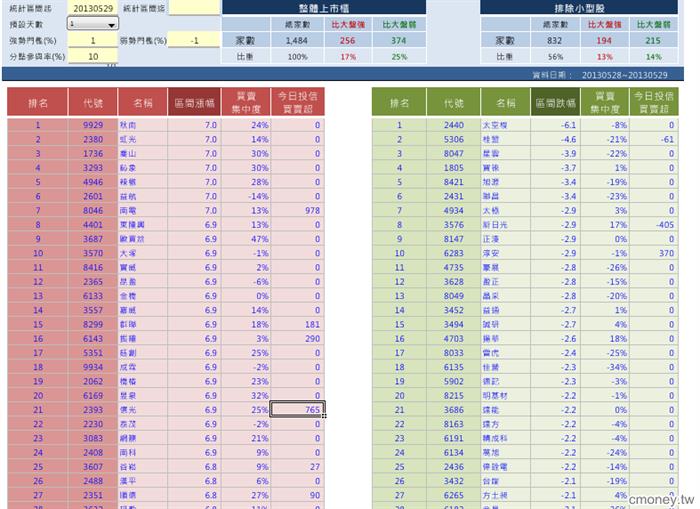
Task: Select the 181 value in row 8299
Action: pyautogui.click(x=298, y=324)
